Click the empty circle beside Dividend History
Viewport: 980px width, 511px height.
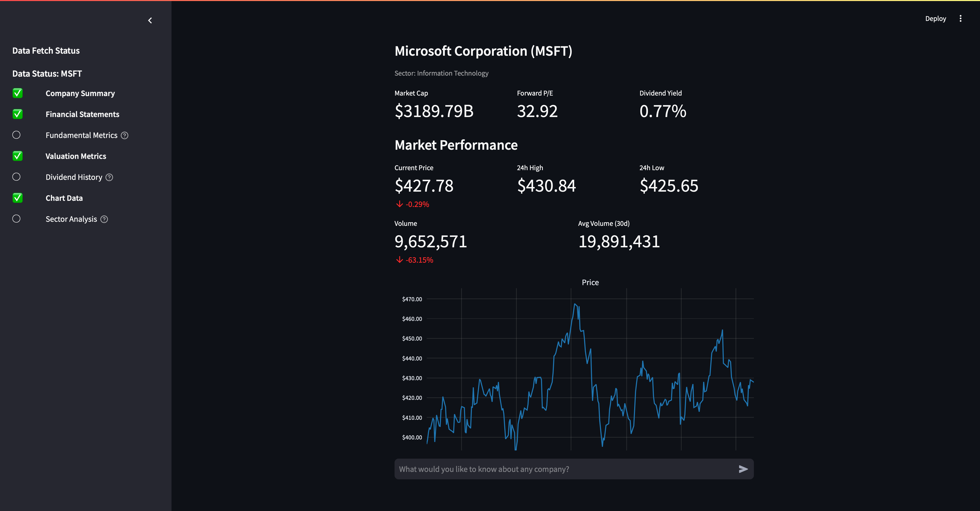[16, 177]
